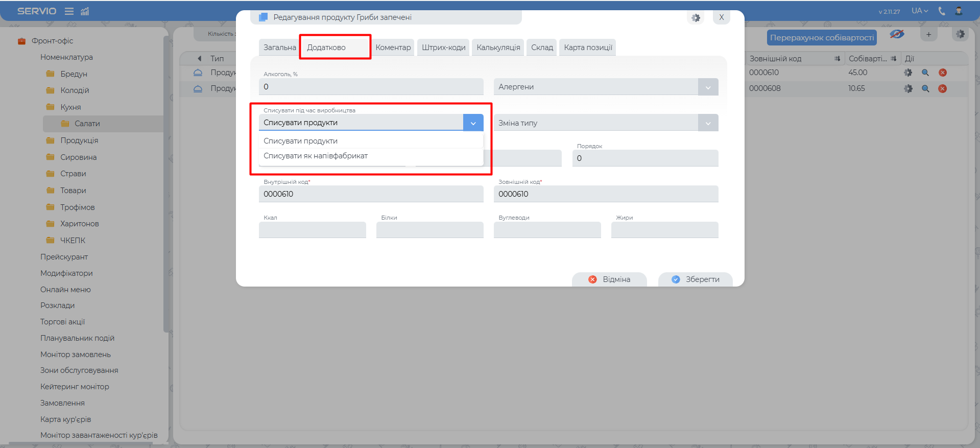Image resolution: width=980 pixels, height=448 pixels.
Task: Delete product row with code 0000608
Action: pyautogui.click(x=942, y=89)
